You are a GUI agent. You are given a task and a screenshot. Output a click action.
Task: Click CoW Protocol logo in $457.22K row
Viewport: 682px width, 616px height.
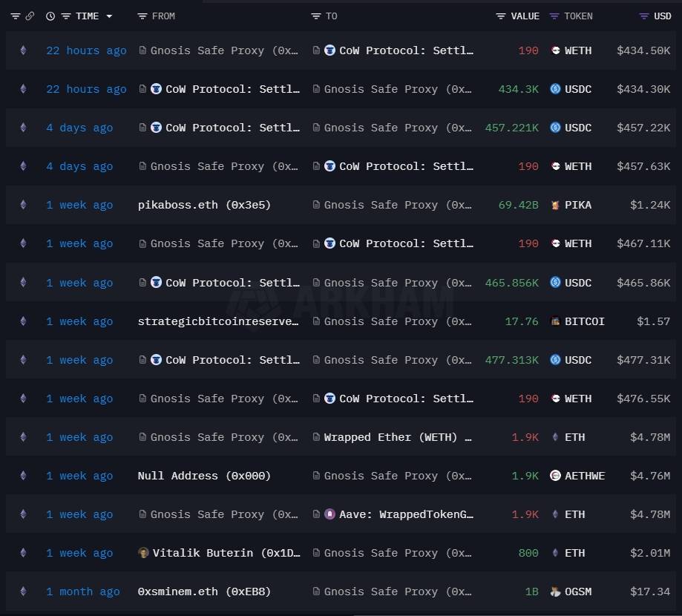156,128
